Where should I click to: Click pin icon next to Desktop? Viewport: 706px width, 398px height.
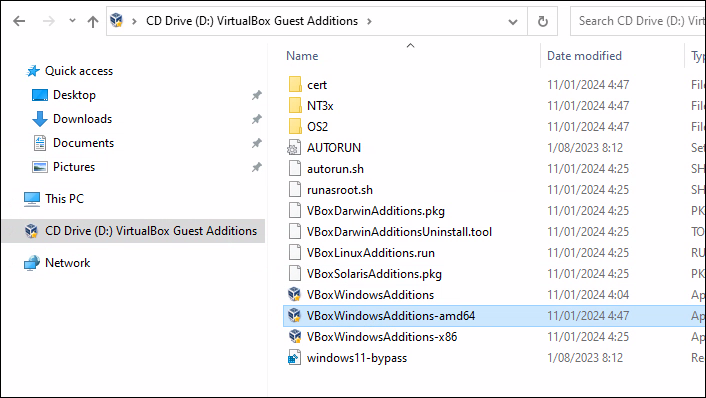pyautogui.click(x=256, y=95)
